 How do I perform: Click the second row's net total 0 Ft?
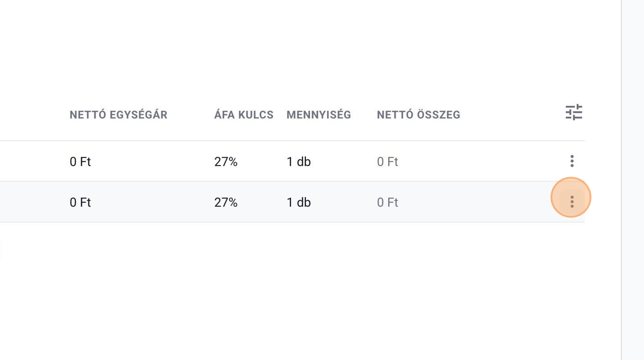pyautogui.click(x=388, y=202)
